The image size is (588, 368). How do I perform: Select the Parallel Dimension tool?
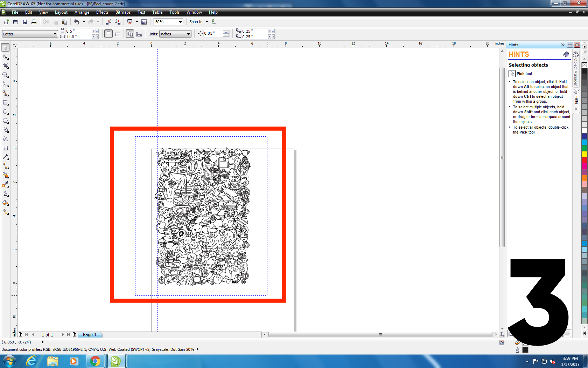pos(5,157)
